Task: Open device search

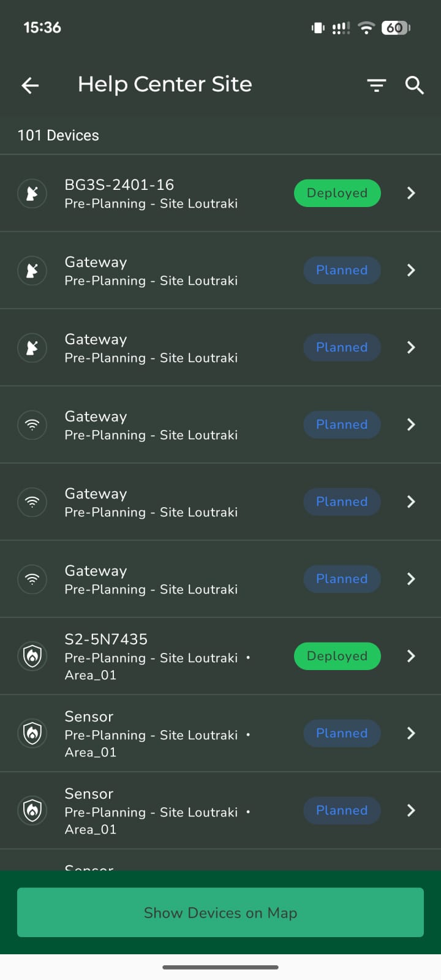Action: point(415,86)
